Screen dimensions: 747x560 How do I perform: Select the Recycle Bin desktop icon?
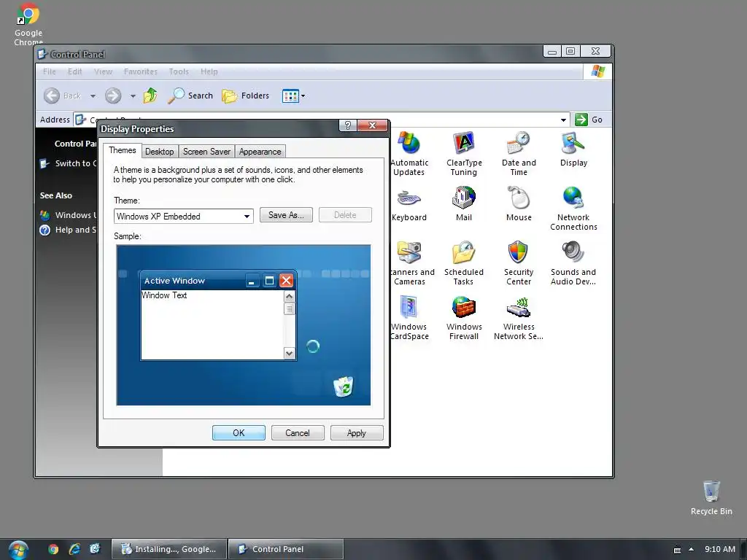click(711, 497)
